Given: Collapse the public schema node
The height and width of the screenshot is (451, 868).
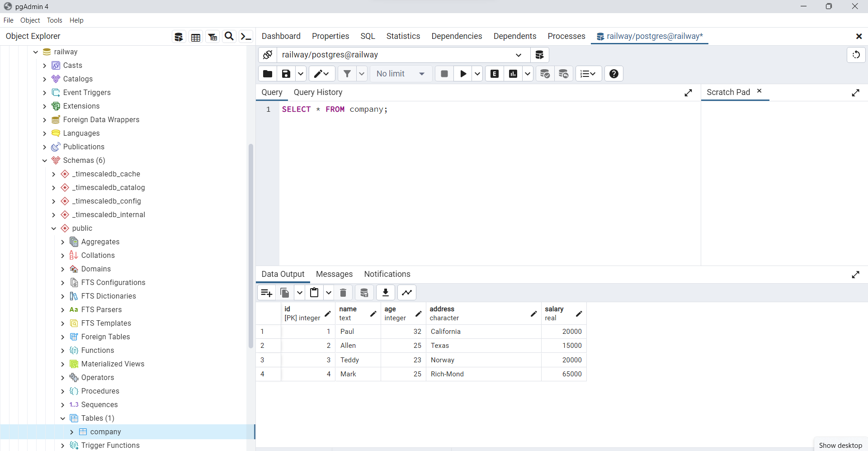Looking at the screenshot, I should [53, 228].
